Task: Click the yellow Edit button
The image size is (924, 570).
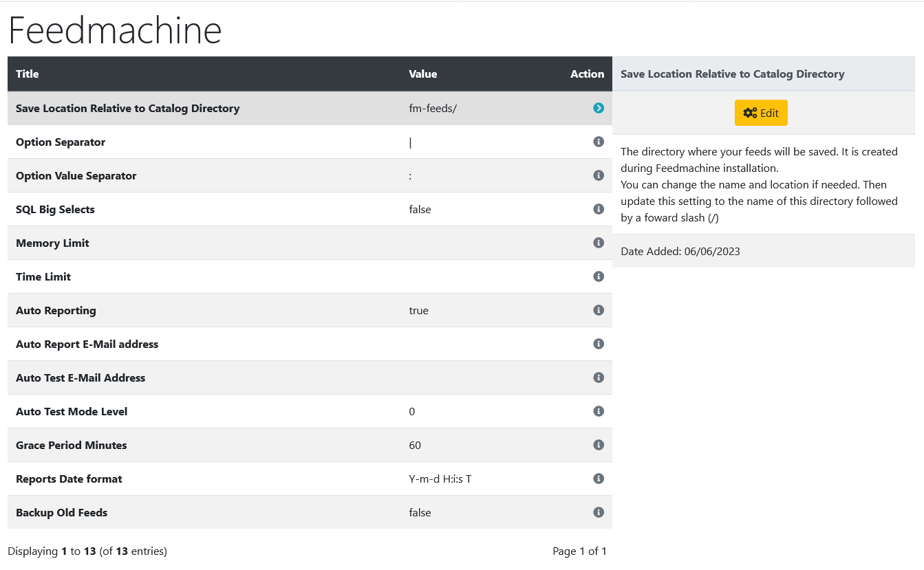Action: (761, 113)
